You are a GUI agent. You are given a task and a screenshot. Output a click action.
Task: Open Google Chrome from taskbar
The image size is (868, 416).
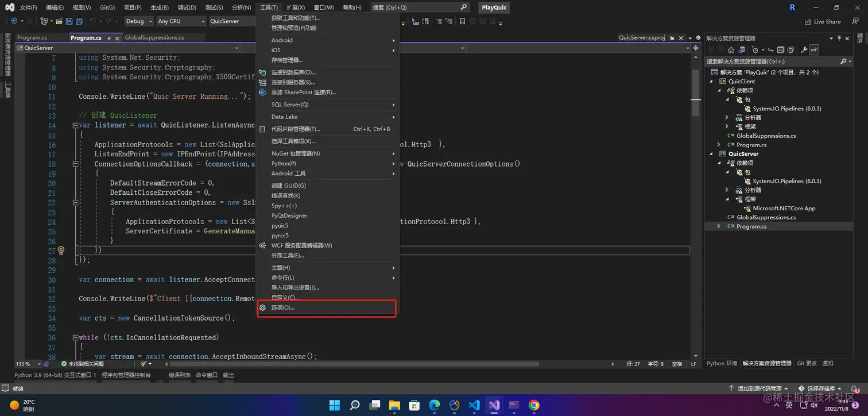point(534,405)
